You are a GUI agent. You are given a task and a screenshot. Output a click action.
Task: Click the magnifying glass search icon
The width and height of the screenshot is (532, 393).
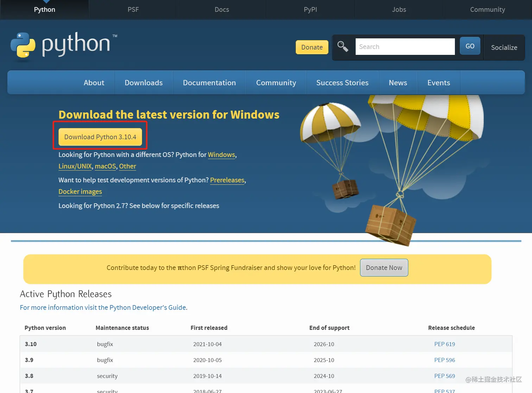343,46
